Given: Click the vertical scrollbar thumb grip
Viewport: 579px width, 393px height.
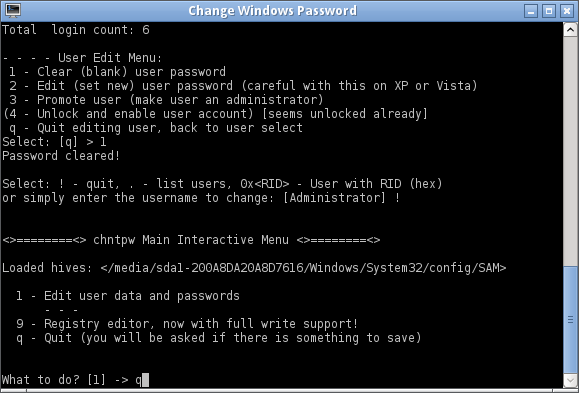Looking at the screenshot, I should [570, 319].
